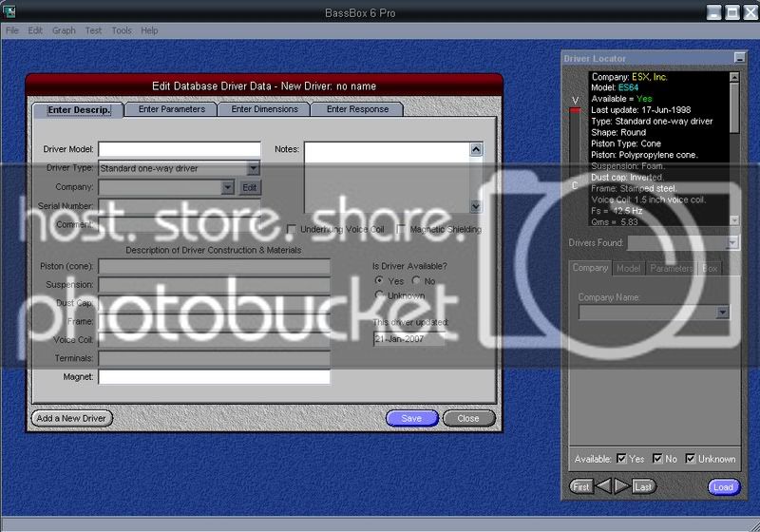760x532 pixels.
Task: Expand the Driver Type dropdown
Action: click(254, 168)
